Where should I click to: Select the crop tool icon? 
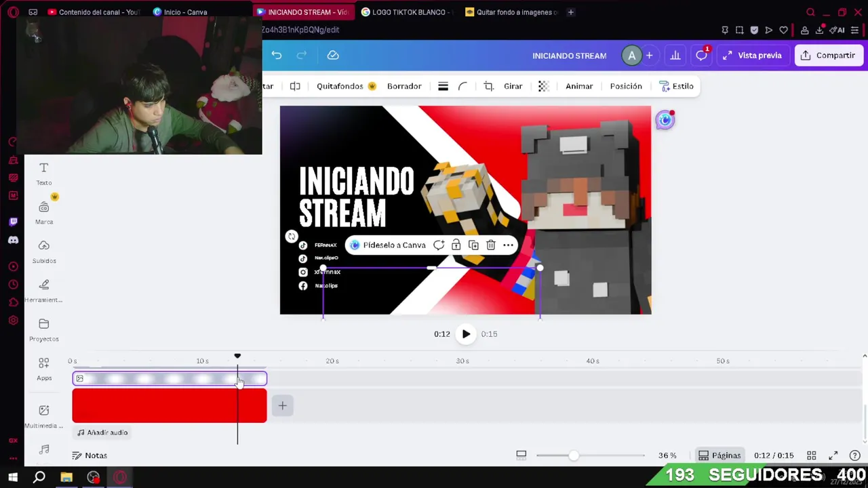pos(489,86)
